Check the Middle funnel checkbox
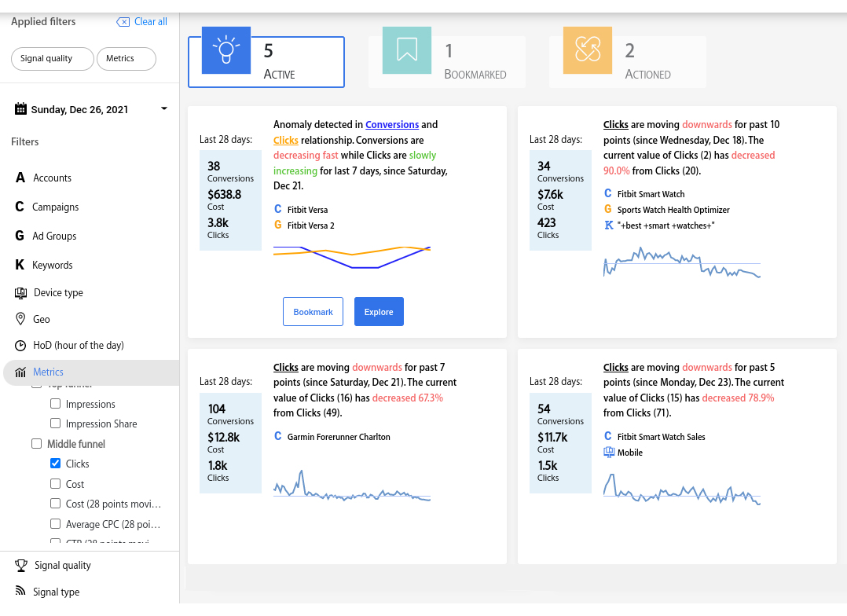847x616 pixels. [37, 444]
